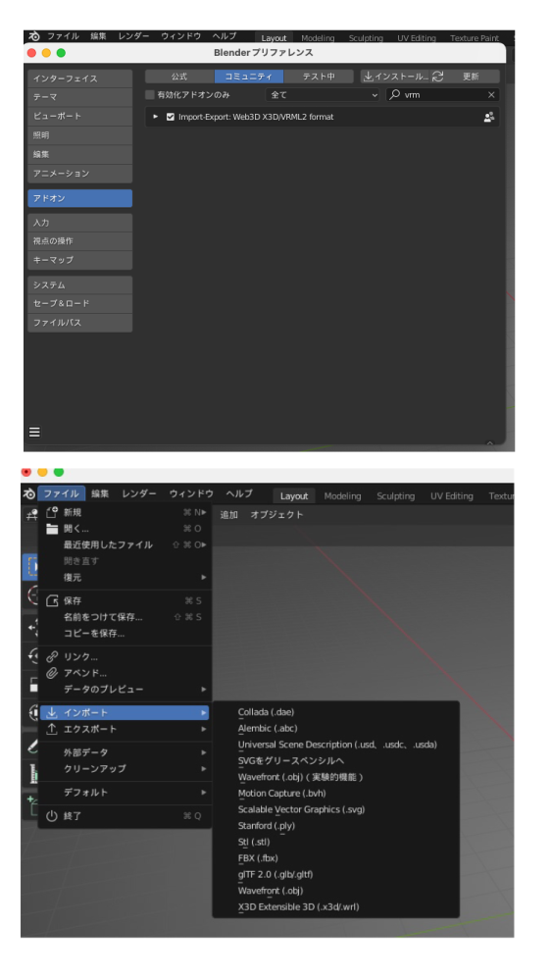Click the インストール button
This screenshot has width=551, height=980.
pyautogui.click(x=396, y=77)
